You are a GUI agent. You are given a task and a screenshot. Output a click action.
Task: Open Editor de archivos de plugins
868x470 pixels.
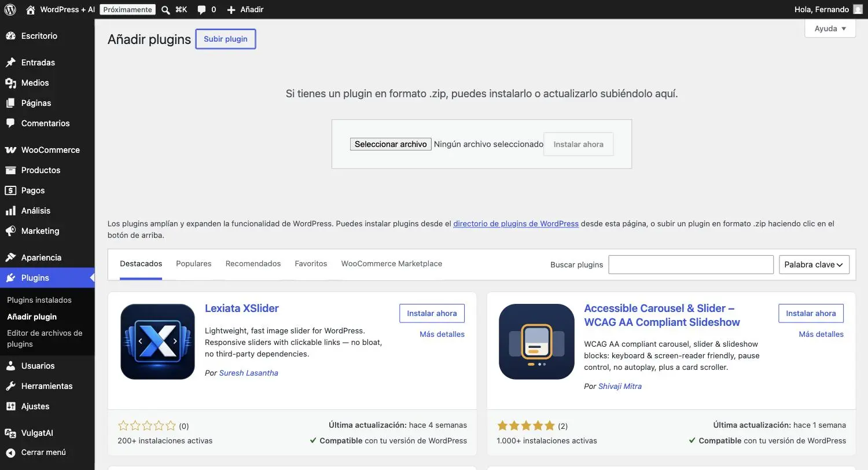(45, 339)
